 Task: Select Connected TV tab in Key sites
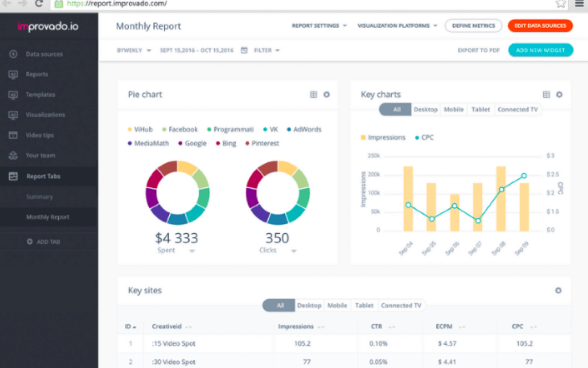[x=401, y=305]
